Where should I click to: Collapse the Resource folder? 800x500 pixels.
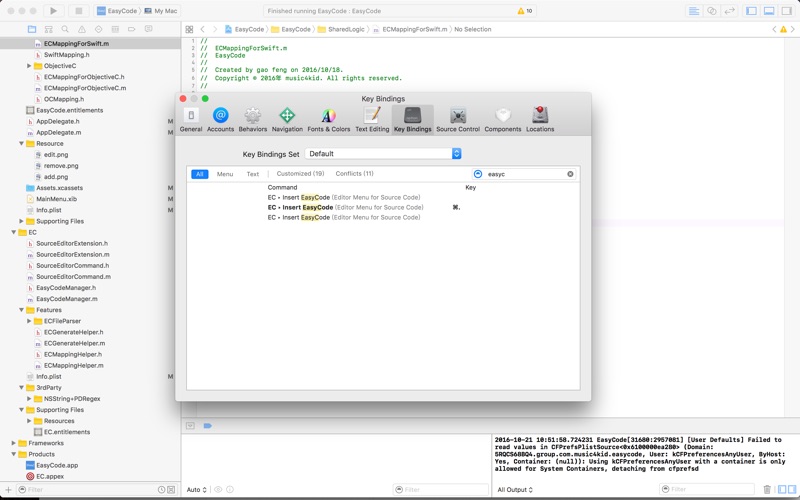21,143
